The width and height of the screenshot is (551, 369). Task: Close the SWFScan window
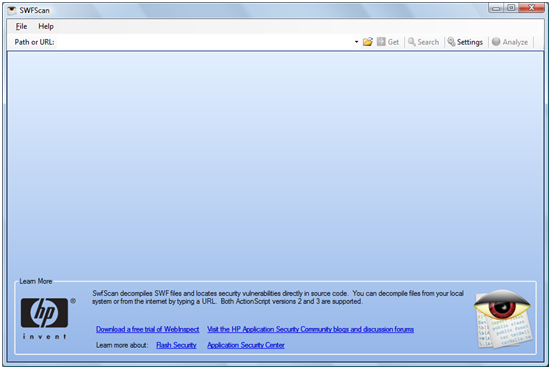coord(531,8)
